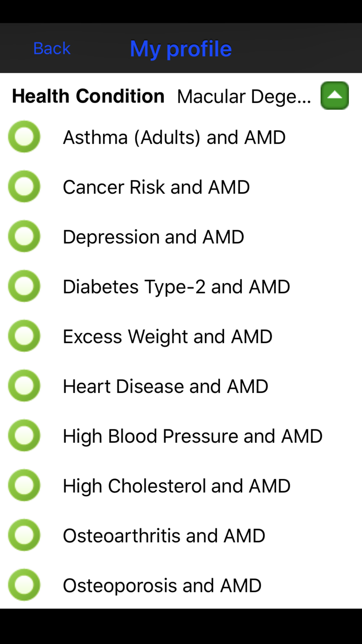
Task: Tap the Cancer Risk and AMD label
Action: (156, 187)
